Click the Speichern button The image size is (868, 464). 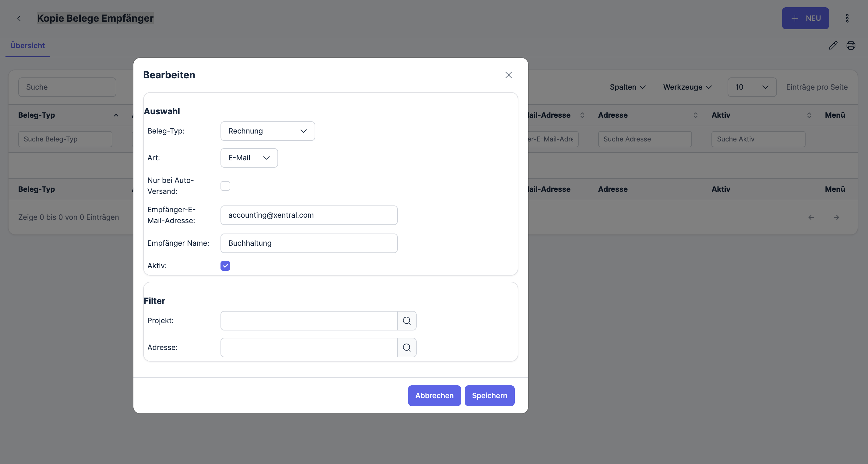tap(489, 395)
